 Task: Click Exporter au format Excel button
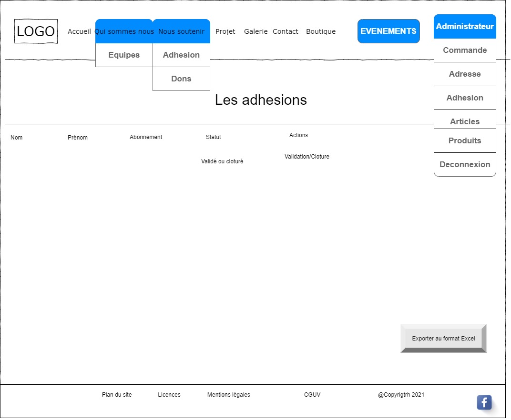443,339
